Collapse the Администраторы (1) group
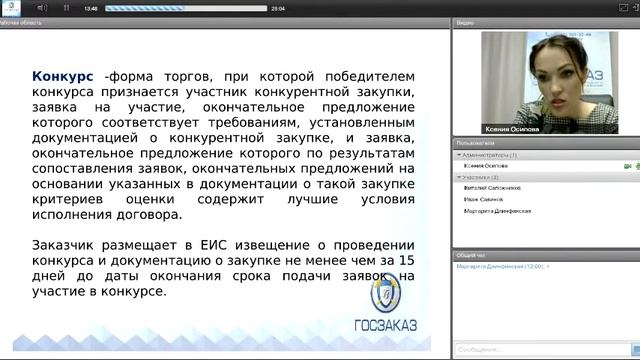 tap(459, 155)
